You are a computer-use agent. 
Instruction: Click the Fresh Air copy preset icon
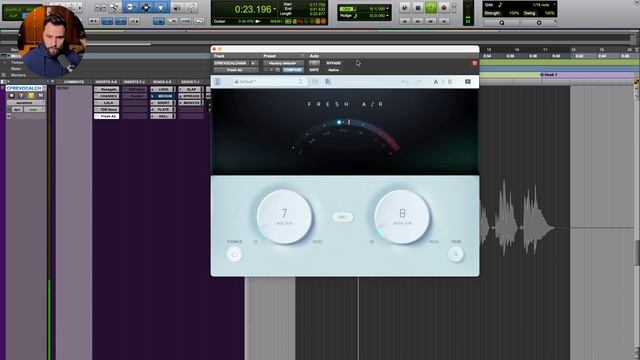pos(328,82)
